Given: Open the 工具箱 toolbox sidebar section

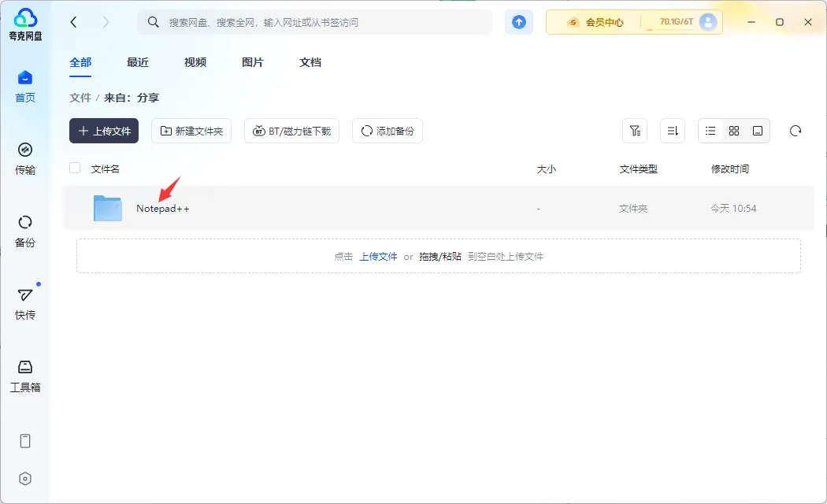Looking at the screenshot, I should 24,376.
